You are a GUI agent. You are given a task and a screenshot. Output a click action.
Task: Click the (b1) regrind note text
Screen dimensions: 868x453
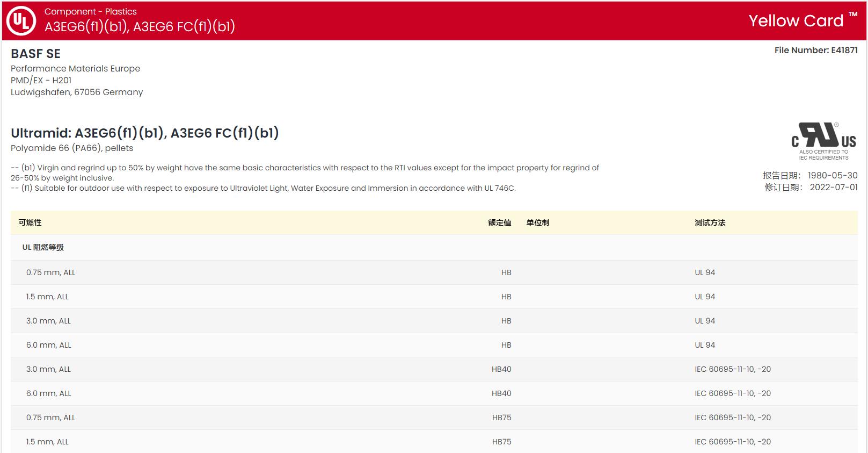(305, 172)
